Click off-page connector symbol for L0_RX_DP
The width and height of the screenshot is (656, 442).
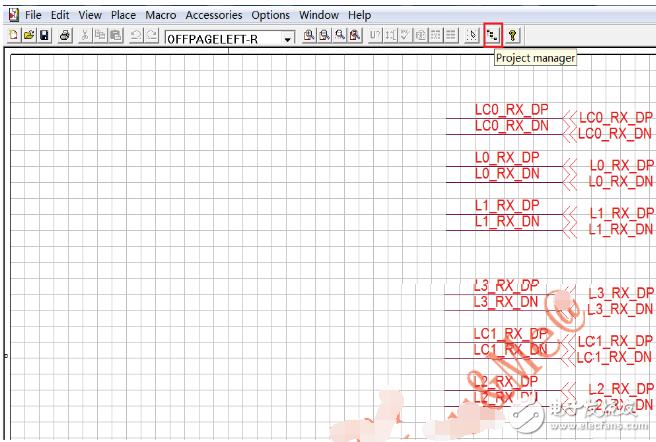pyautogui.click(x=570, y=167)
